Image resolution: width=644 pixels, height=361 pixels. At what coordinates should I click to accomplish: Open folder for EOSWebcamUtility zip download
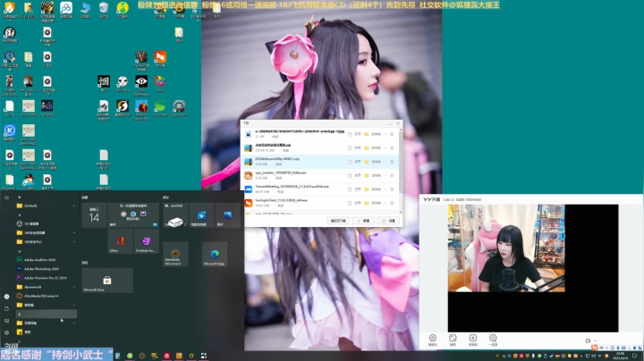click(x=373, y=162)
